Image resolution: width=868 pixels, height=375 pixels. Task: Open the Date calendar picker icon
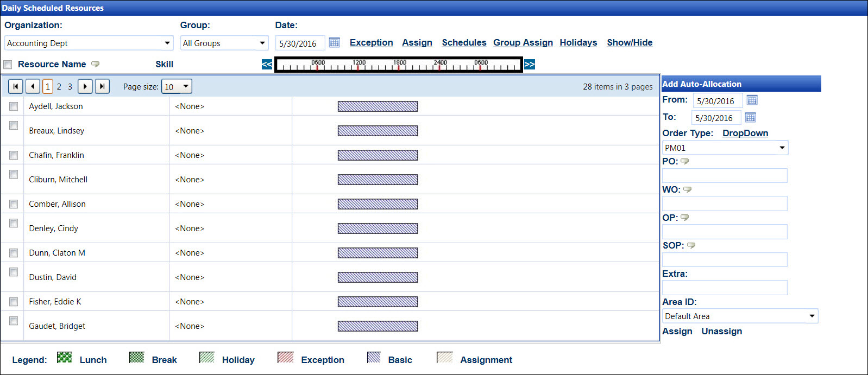coord(335,42)
